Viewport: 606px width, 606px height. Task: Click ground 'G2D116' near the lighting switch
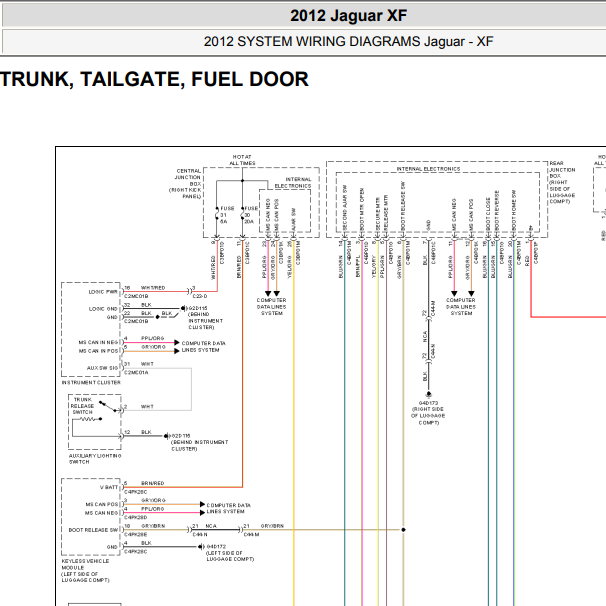tap(180, 436)
